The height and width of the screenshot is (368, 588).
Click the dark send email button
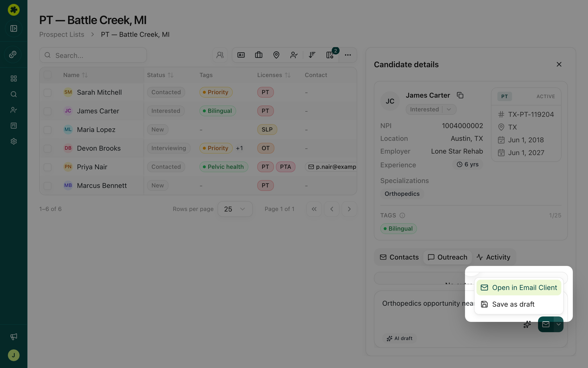pyautogui.click(x=546, y=324)
